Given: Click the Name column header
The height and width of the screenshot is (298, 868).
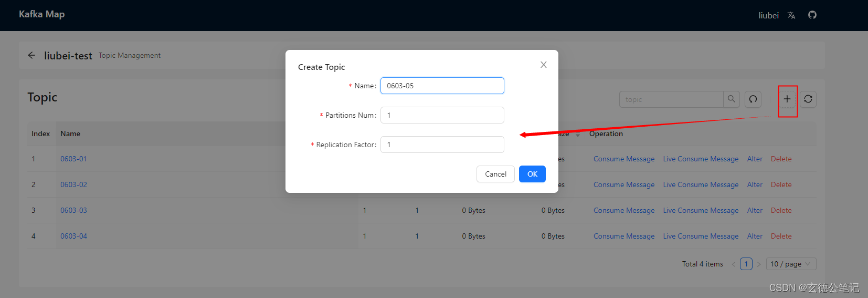Looking at the screenshot, I should (x=70, y=133).
